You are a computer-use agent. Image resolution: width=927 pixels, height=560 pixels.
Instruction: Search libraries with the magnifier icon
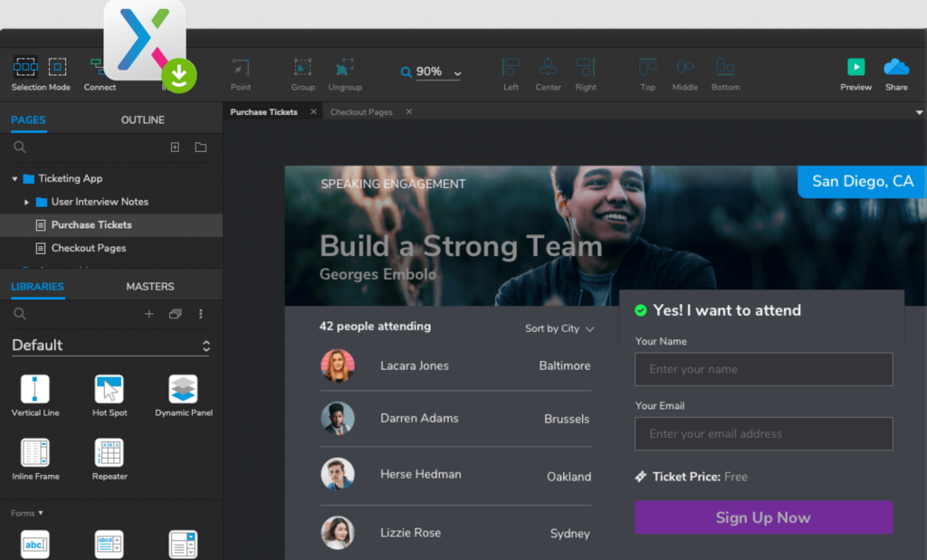[20, 314]
